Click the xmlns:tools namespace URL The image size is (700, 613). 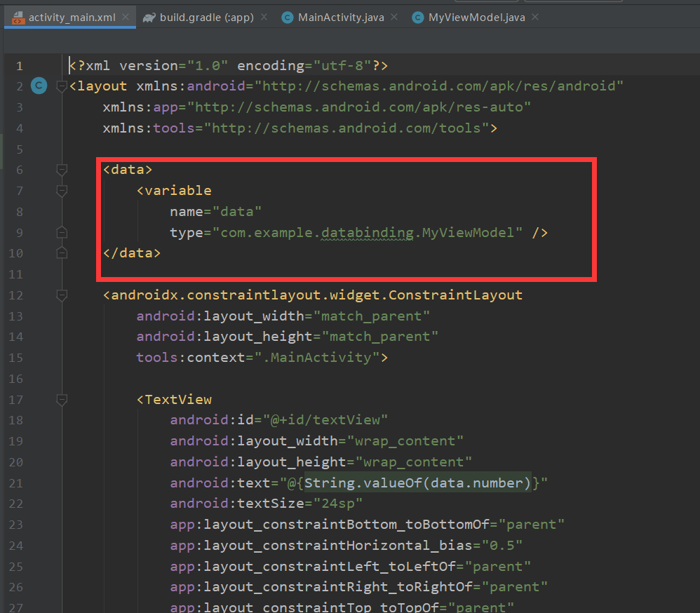[346, 128]
